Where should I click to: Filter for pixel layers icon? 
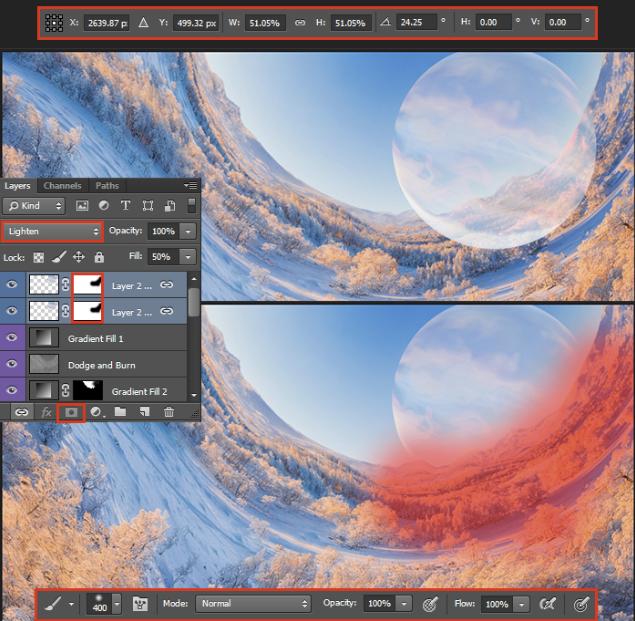(x=82, y=206)
